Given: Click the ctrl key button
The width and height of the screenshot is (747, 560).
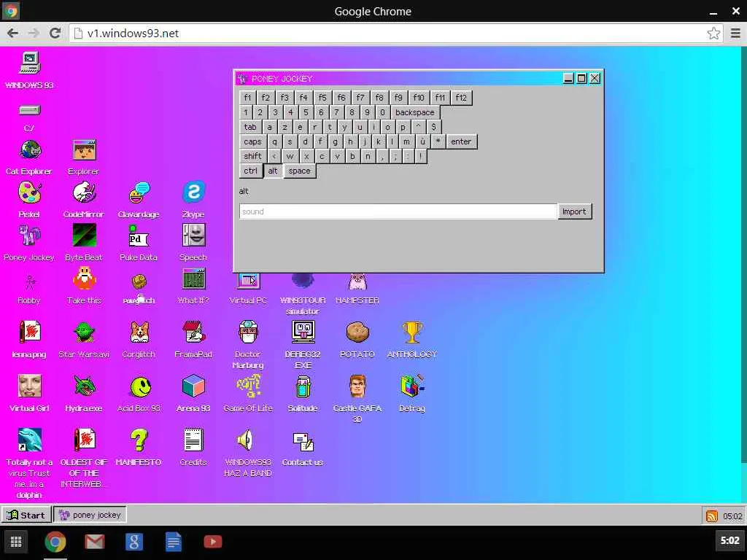Looking at the screenshot, I should point(251,171).
